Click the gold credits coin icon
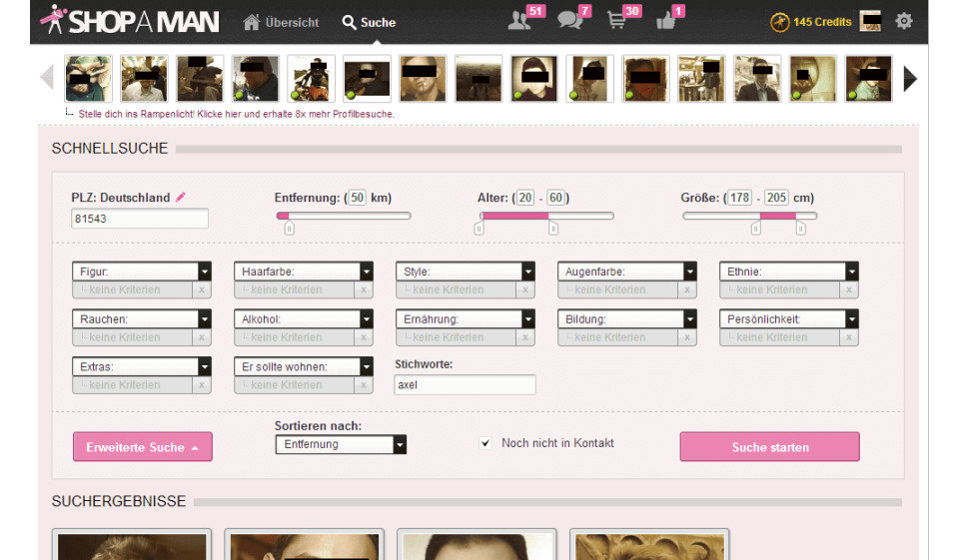959x560 pixels. [779, 22]
